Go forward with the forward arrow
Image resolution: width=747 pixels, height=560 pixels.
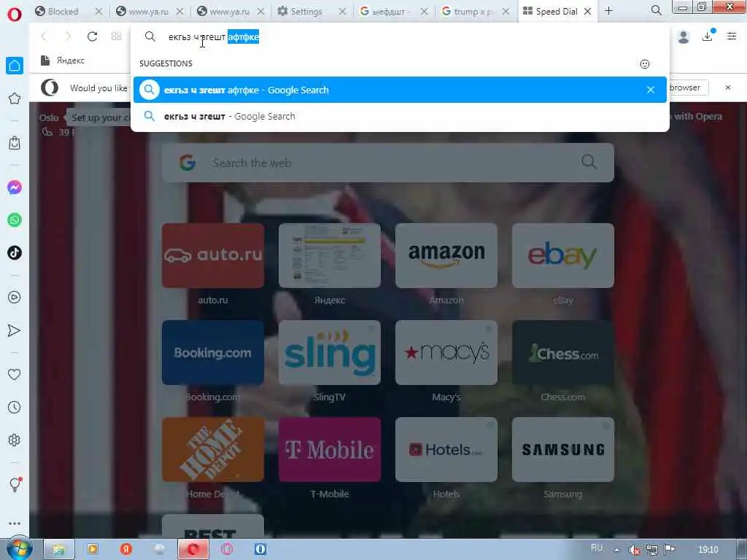[x=68, y=36]
